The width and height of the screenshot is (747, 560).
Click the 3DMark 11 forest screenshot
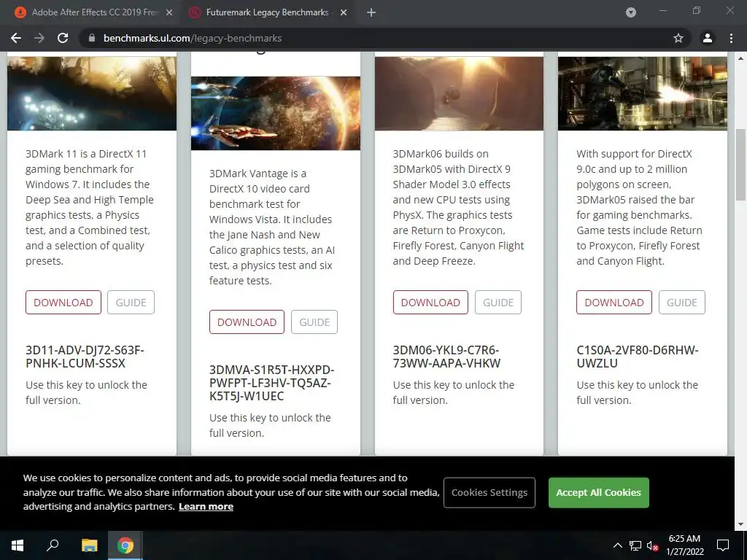click(x=92, y=93)
